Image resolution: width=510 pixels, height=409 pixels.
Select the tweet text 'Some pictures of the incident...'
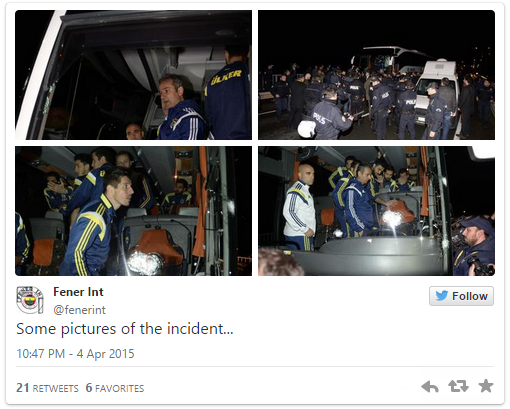coord(125,329)
